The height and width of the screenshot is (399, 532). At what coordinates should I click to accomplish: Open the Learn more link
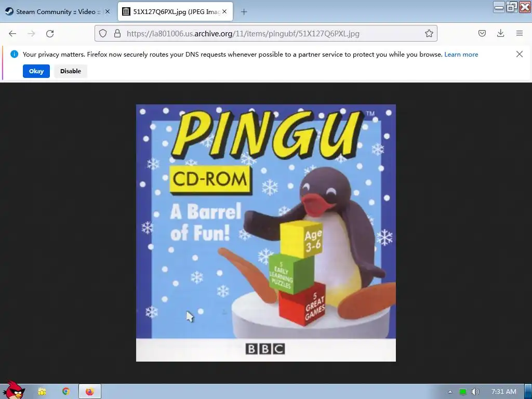[x=461, y=55]
